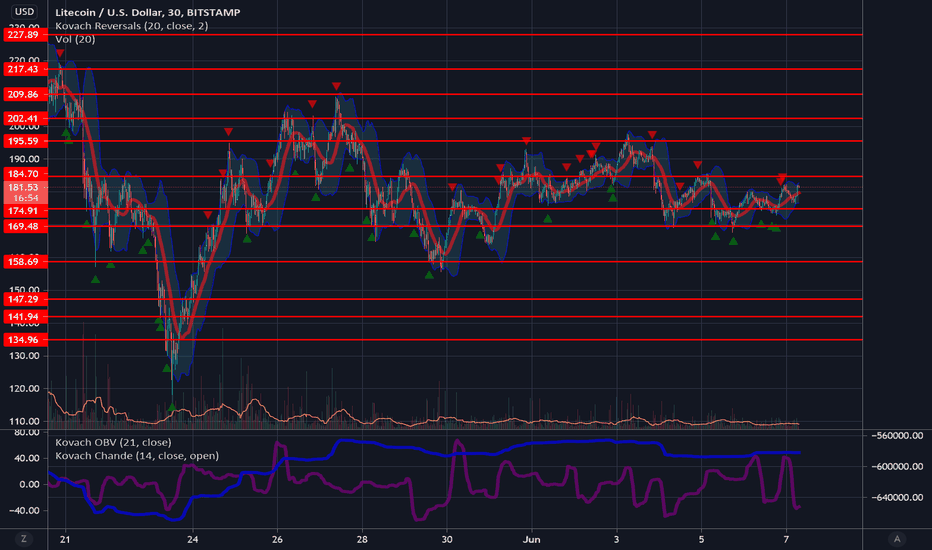Select the Kovach Reversals indicator legend
This screenshot has width=932, height=550.
[131, 26]
